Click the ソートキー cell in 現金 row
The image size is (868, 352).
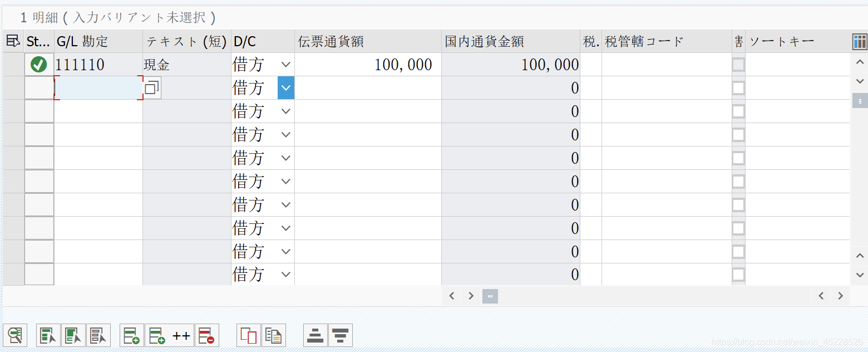797,65
